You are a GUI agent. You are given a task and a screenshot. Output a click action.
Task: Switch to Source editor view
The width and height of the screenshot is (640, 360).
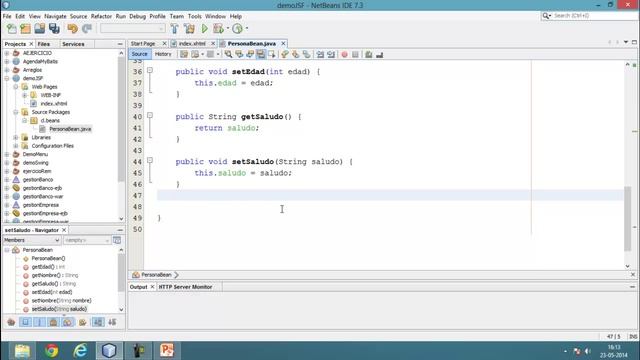click(x=139, y=54)
